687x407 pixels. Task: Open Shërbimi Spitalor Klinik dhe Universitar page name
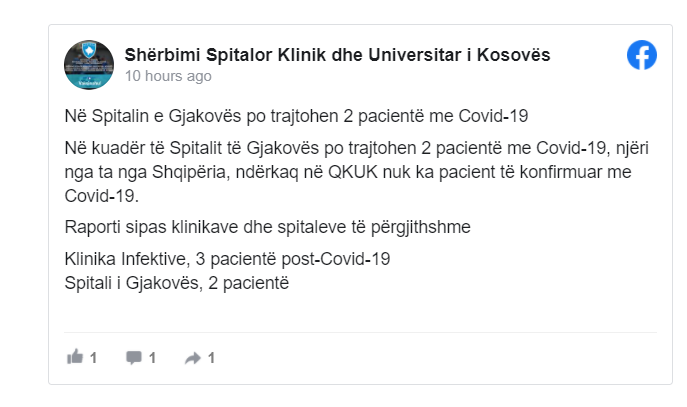(x=337, y=54)
